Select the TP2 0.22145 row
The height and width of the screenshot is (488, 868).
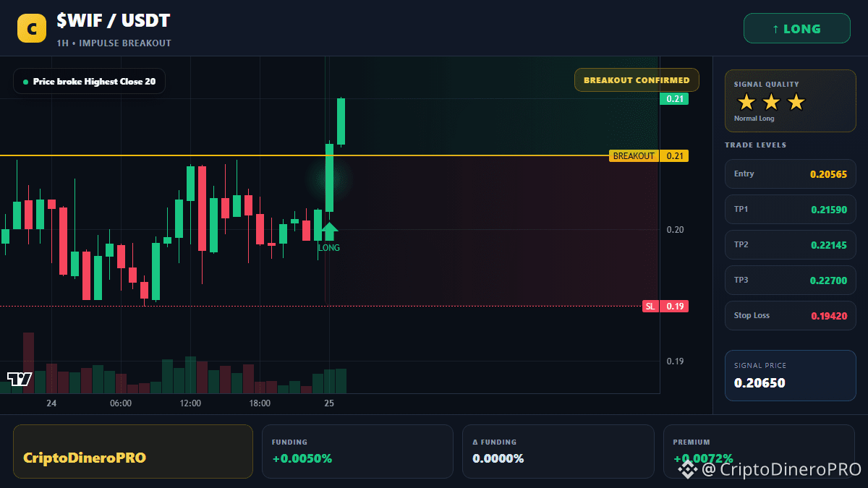pos(791,244)
